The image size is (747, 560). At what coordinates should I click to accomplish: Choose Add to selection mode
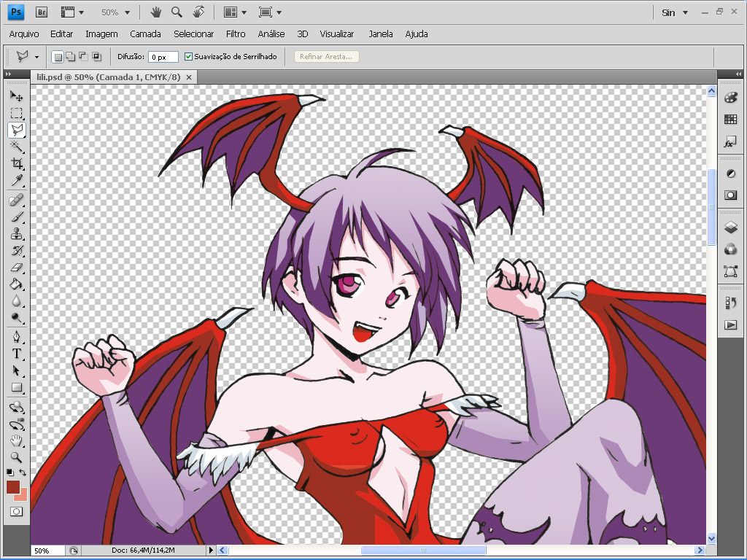click(71, 57)
